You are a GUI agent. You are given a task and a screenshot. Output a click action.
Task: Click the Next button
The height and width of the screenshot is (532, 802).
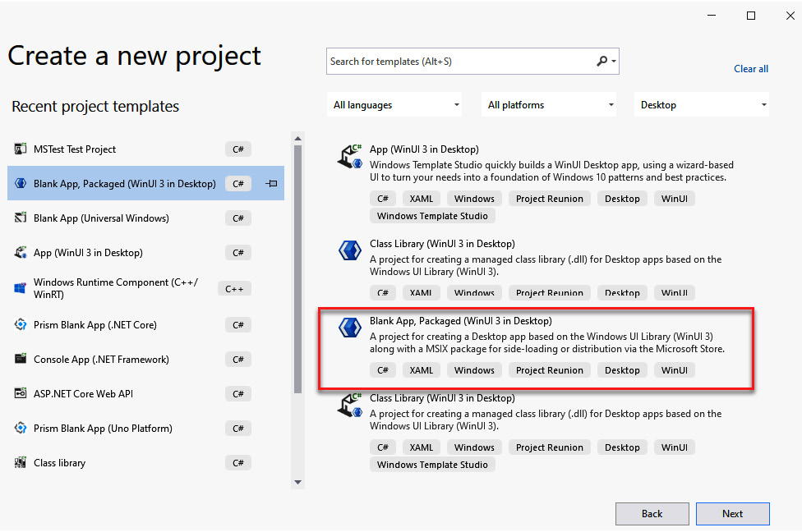coord(732,514)
